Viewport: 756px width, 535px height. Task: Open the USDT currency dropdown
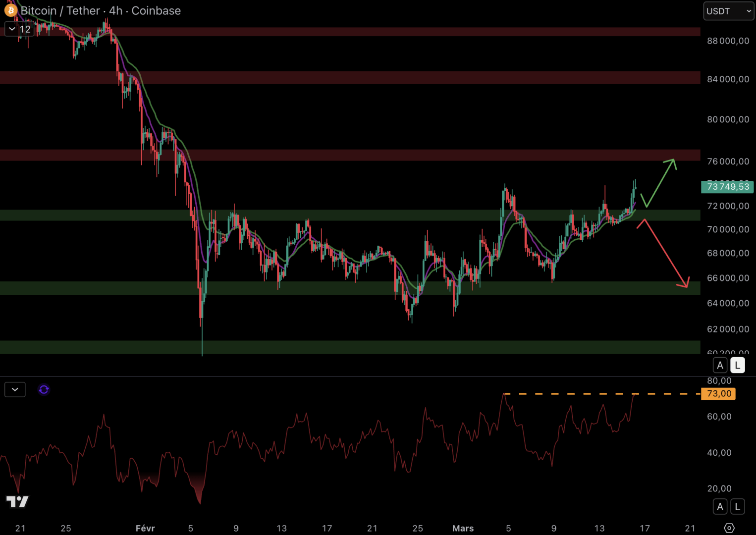pyautogui.click(x=728, y=11)
